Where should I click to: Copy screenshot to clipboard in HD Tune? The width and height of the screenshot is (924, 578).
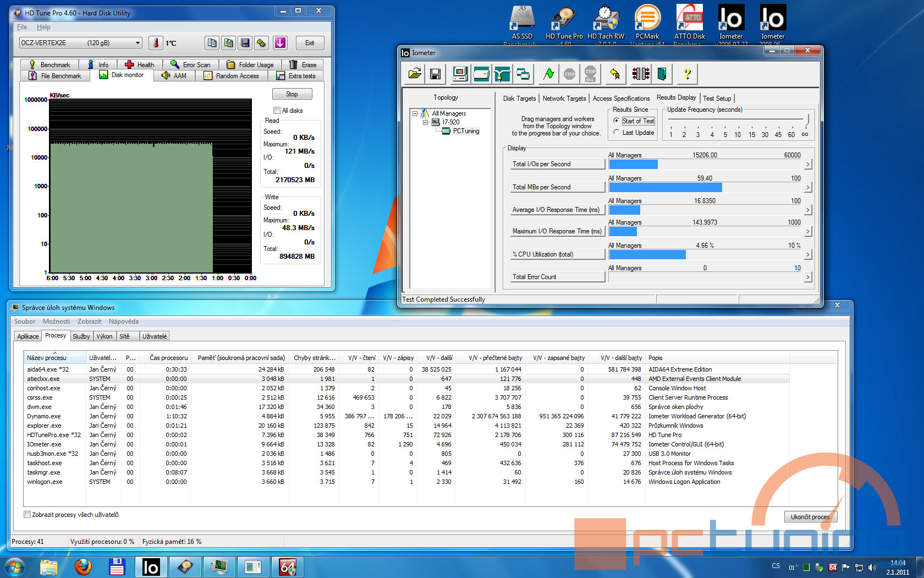pyautogui.click(x=229, y=43)
